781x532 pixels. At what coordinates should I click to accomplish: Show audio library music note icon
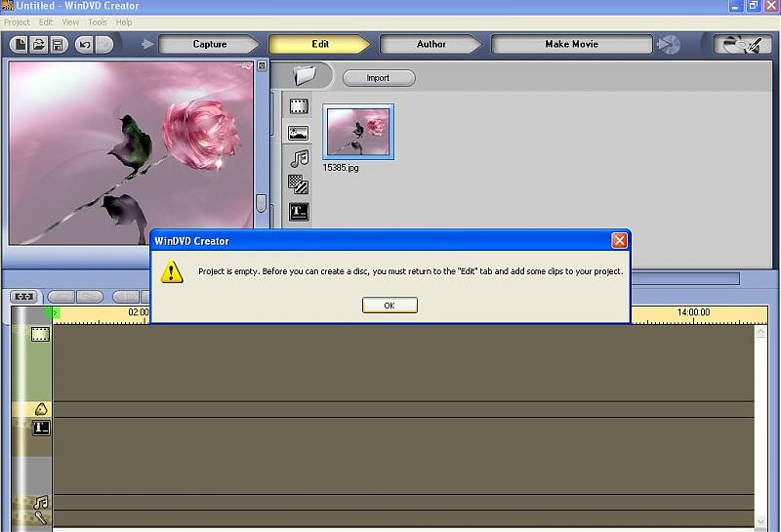click(300, 159)
